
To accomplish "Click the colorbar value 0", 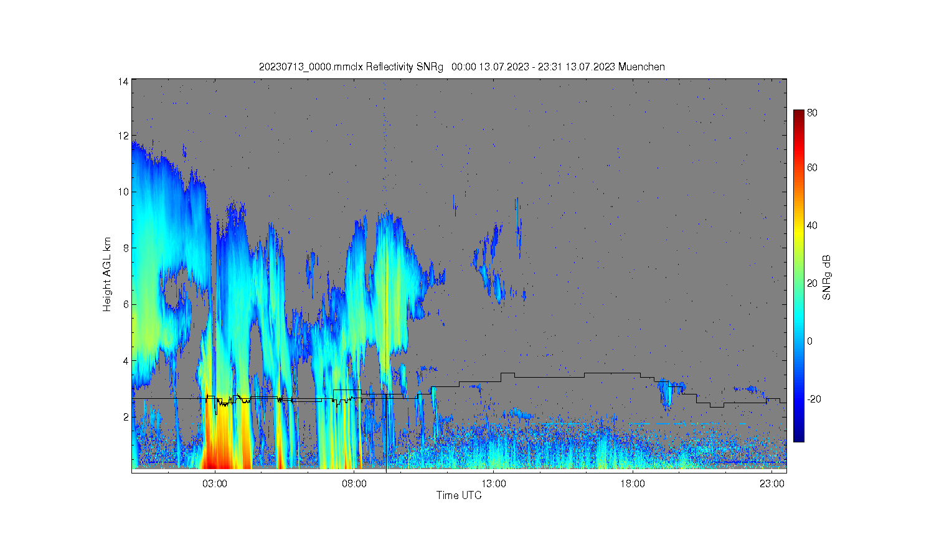I will [x=809, y=342].
